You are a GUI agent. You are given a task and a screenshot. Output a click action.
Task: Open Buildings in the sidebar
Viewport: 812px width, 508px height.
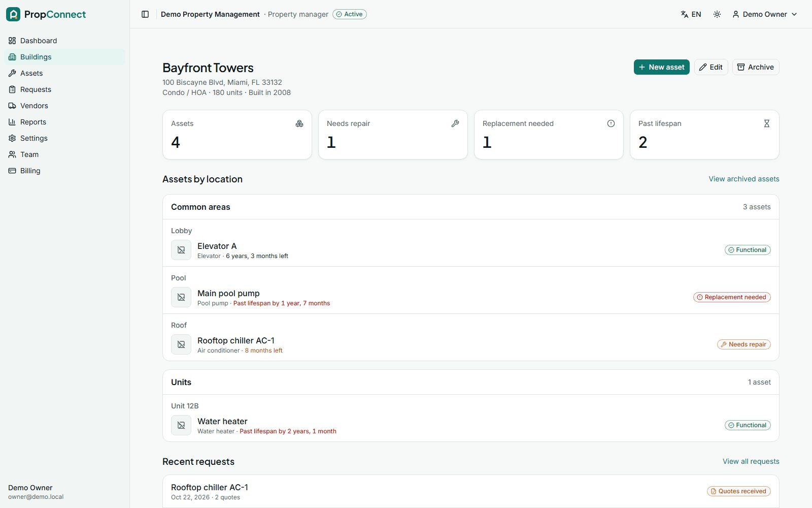click(64, 57)
